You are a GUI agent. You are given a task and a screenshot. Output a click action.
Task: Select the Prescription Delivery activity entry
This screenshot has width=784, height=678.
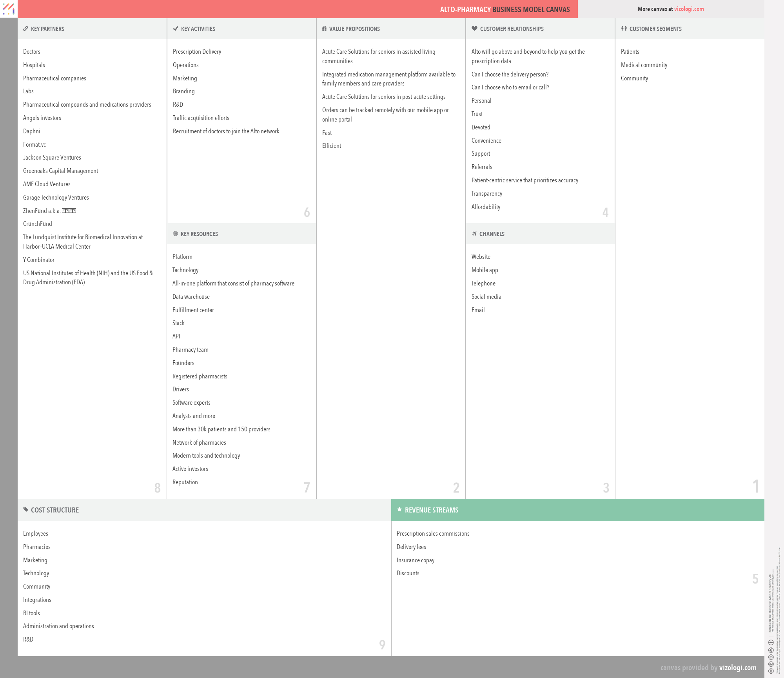tap(197, 52)
